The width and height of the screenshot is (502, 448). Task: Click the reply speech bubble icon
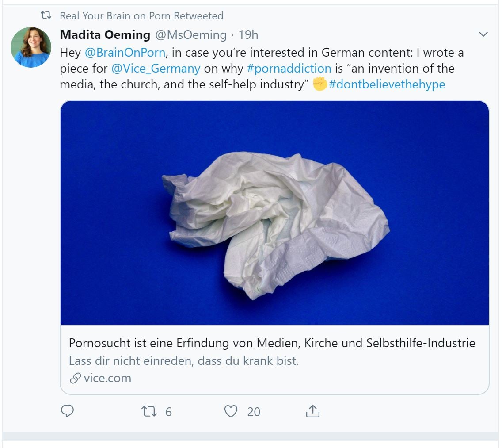click(67, 411)
